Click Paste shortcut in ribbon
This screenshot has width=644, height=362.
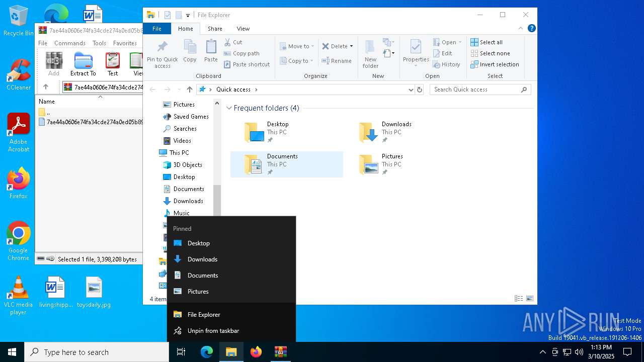coord(247,64)
